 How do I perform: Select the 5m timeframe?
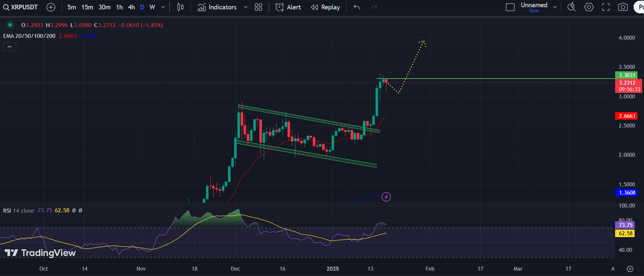pyautogui.click(x=71, y=7)
